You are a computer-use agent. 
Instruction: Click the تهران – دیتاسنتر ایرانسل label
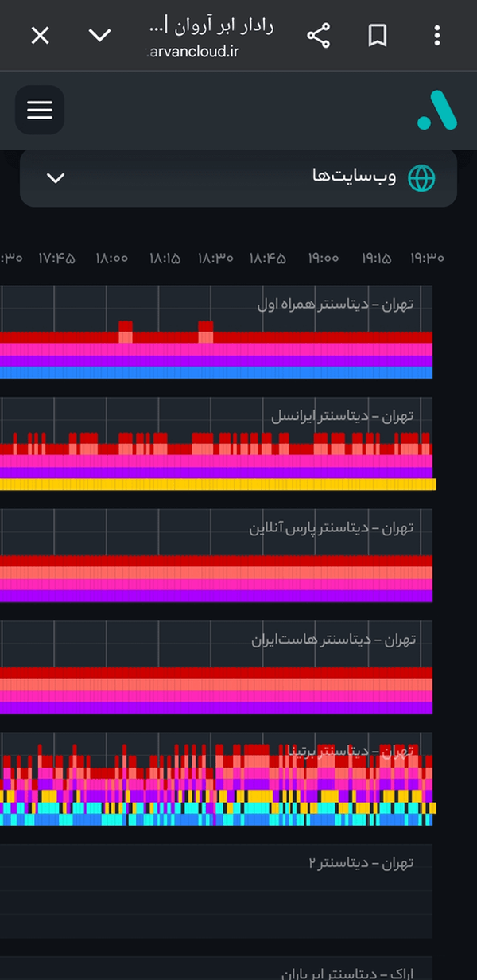click(x=342, y=416)
